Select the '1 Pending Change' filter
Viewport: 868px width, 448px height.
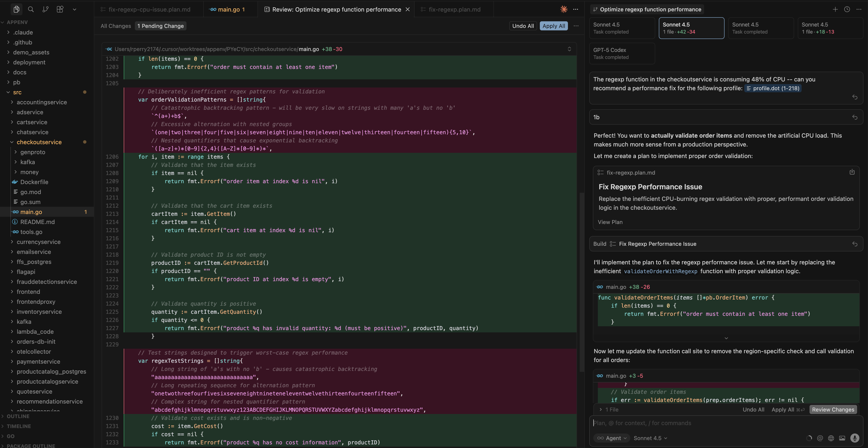click(160, 26)
